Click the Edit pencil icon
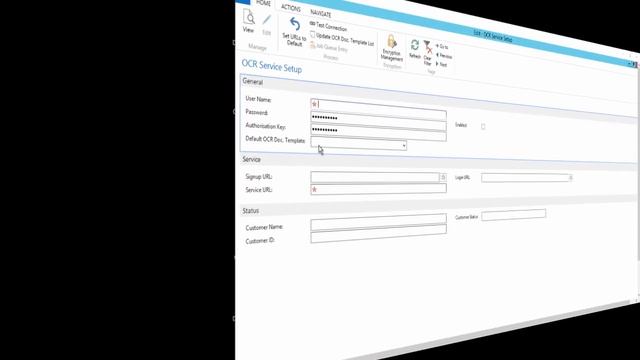The width and height of the screenshot is (640, 360). [267, 20]
